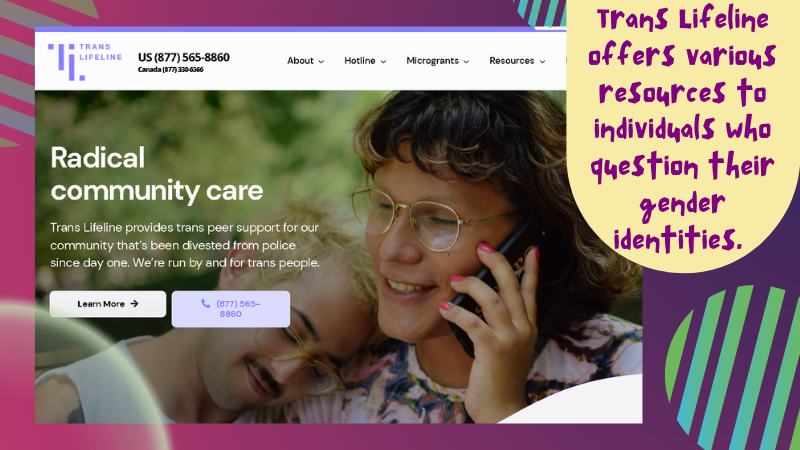Open the Microgrants menu
The width and height of the screenshot is (800, 450).
coord(437,61)
